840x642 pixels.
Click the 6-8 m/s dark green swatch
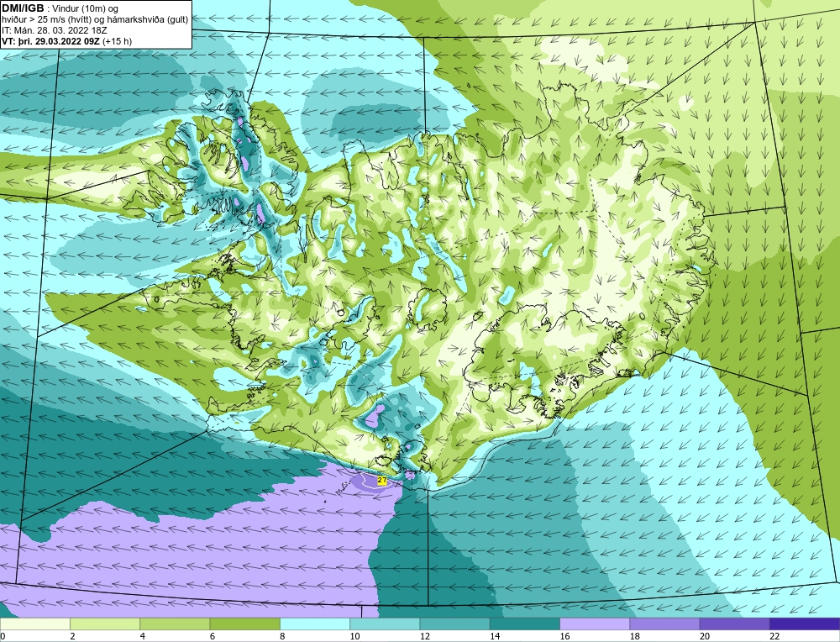[244, 624]
